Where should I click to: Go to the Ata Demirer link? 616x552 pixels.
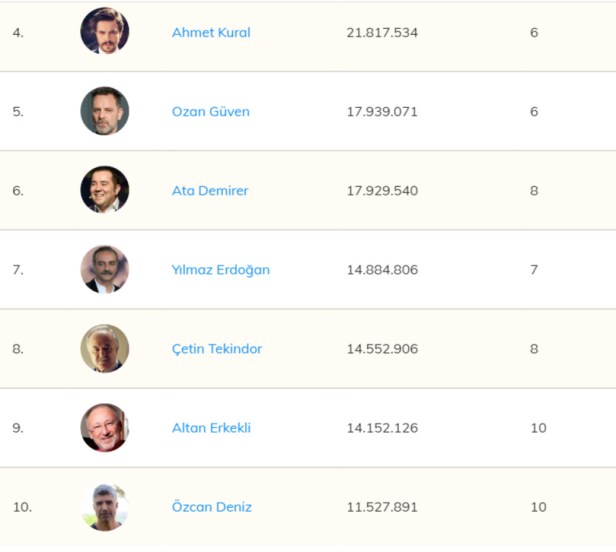pos(210,190)
